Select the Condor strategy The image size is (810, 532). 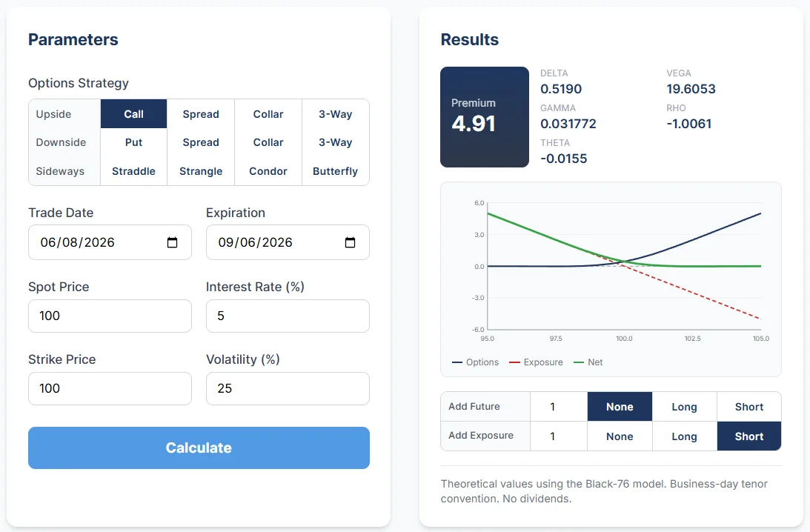click(x=268, y=171)
